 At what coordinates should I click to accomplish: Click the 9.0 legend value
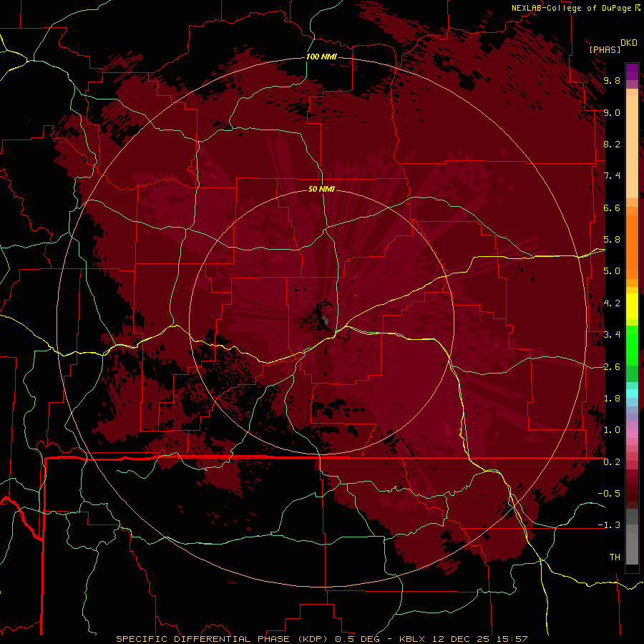click(612, 112)
